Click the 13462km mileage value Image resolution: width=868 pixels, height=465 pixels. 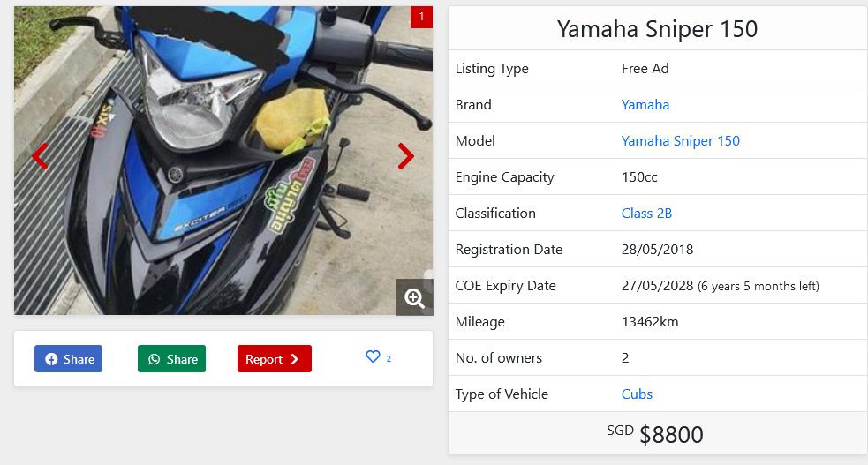point(650,321)
